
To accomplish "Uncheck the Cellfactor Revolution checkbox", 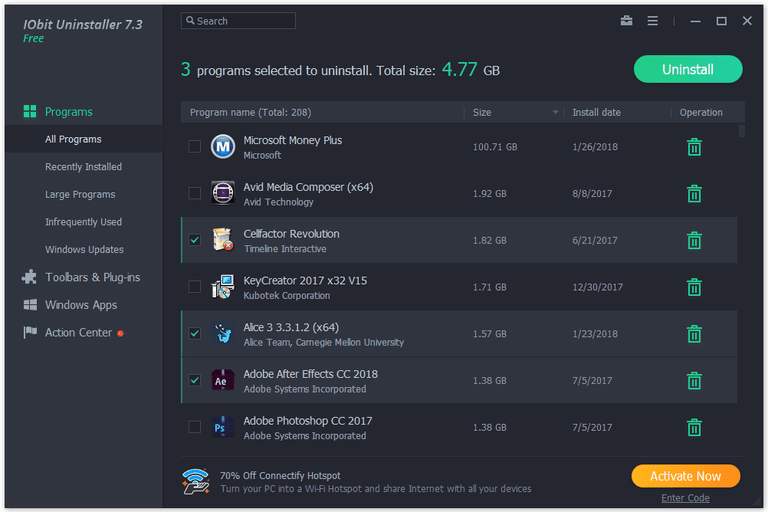I will coord(194,240).
